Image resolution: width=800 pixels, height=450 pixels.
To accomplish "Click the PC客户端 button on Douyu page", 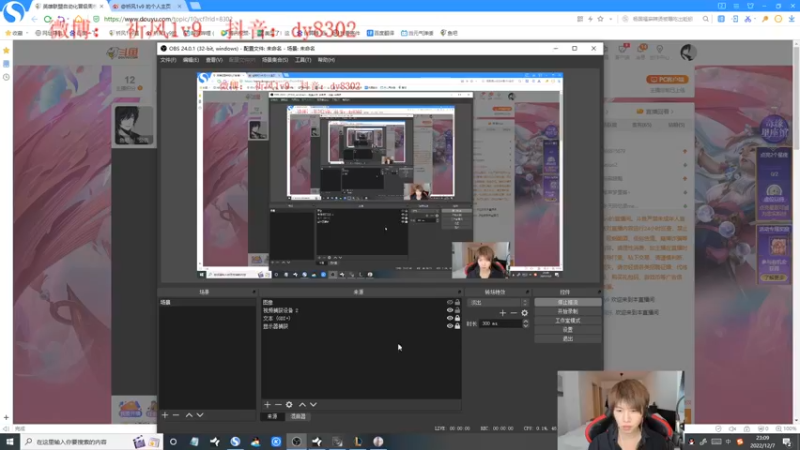I will click(667, 80).
